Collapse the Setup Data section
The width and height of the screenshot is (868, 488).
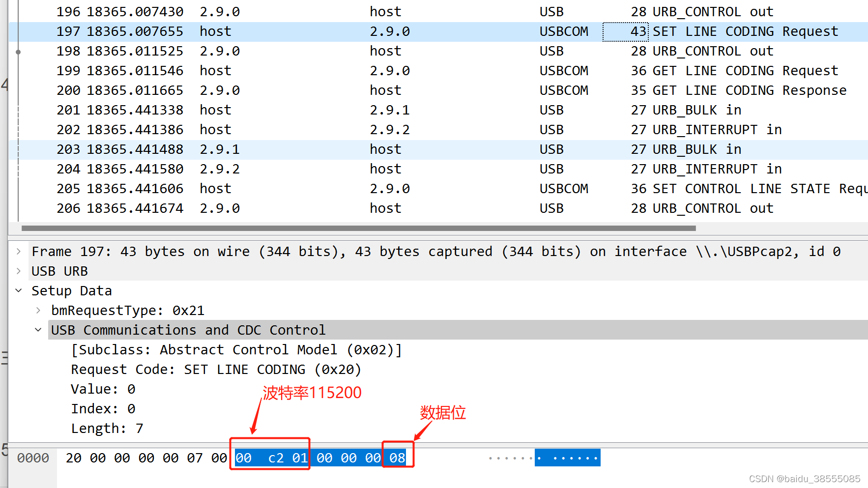[19, 290]
